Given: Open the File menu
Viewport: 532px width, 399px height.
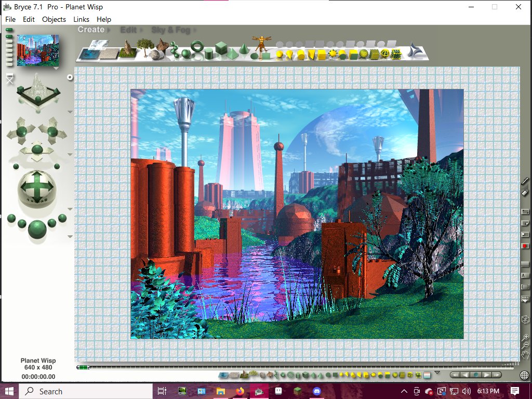Looking at the screenshot, I should [10, 19].
